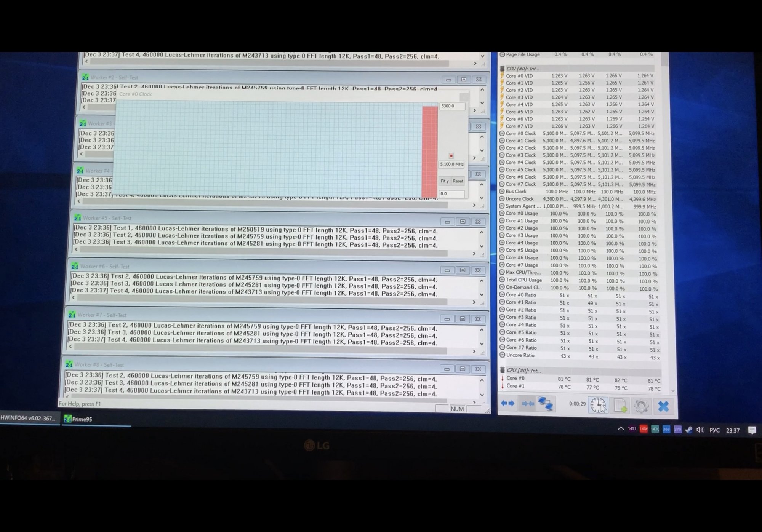The image size is (762, 532).
Task: Open Steam tray icon
Action: click(688, 430)
